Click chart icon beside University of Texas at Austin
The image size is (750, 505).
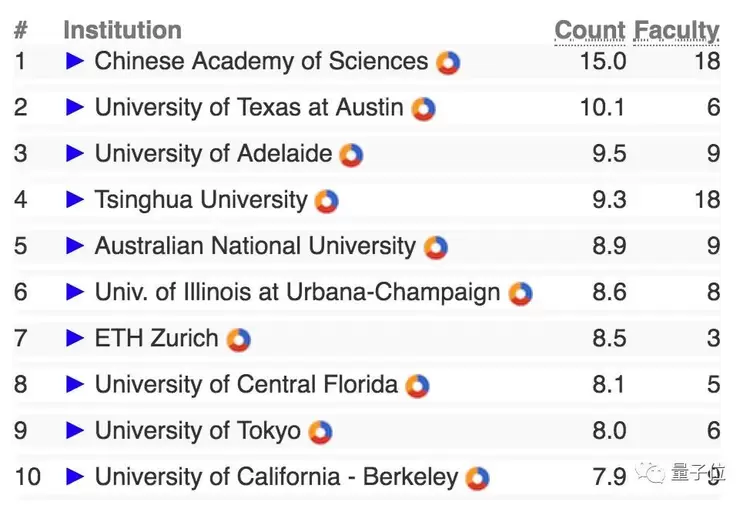(x=424, y=109)
